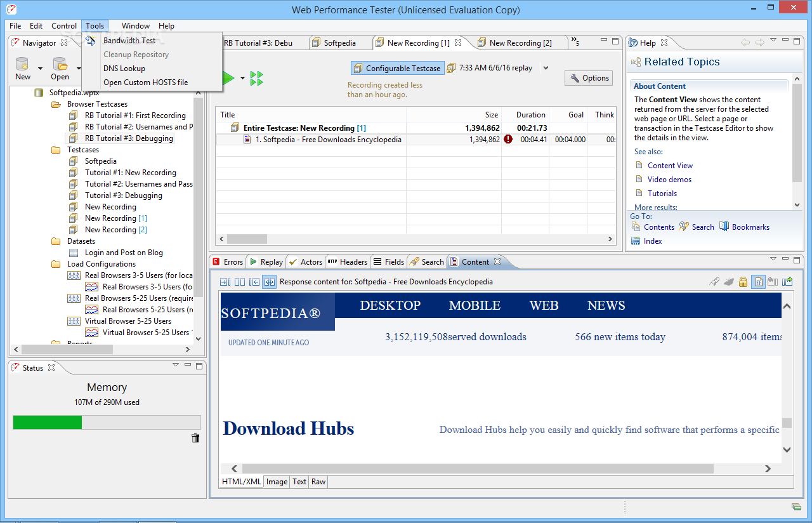Click the fast replay double-arrow icon
Screen dimensions: 812x523
click(x=256, y=78)
